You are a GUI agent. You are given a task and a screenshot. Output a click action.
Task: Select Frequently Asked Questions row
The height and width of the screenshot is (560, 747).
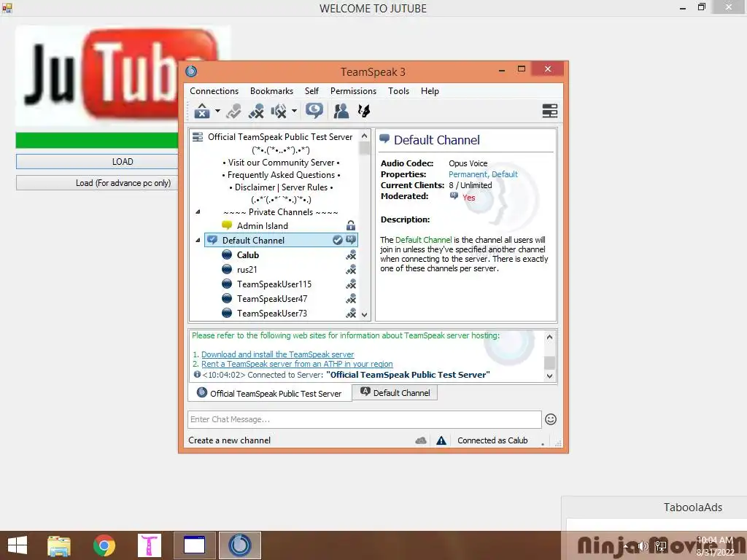(281, 175)
